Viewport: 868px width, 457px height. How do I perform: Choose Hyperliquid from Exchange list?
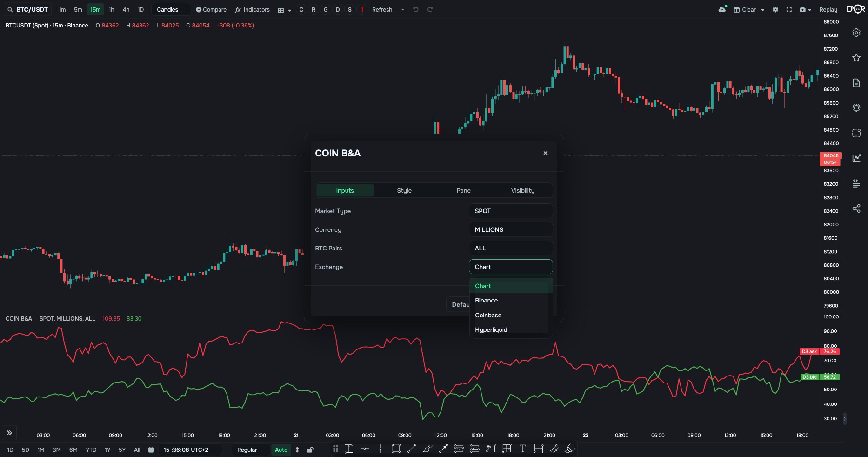click(x=511, y=329)
